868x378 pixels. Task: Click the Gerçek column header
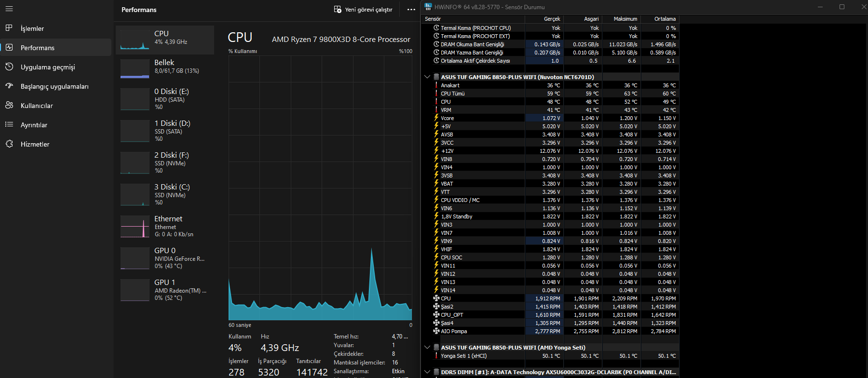coord(544,19)
